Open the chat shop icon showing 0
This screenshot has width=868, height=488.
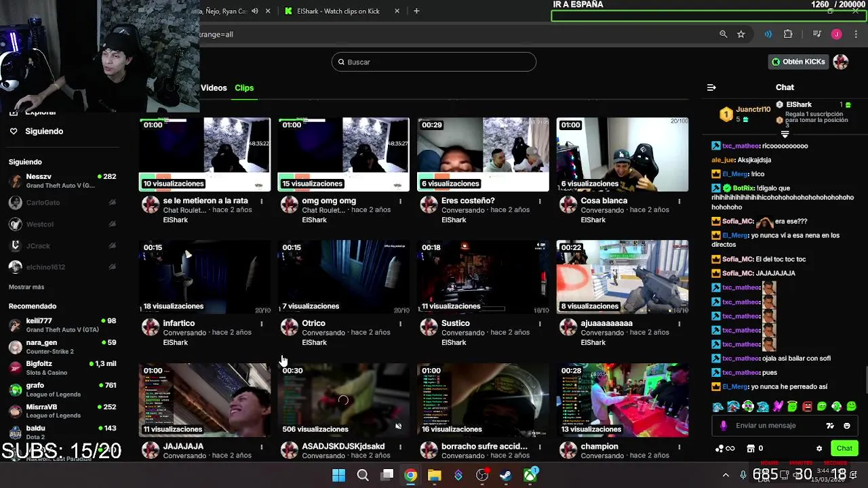pyautogui.click(x=755, y=448)
